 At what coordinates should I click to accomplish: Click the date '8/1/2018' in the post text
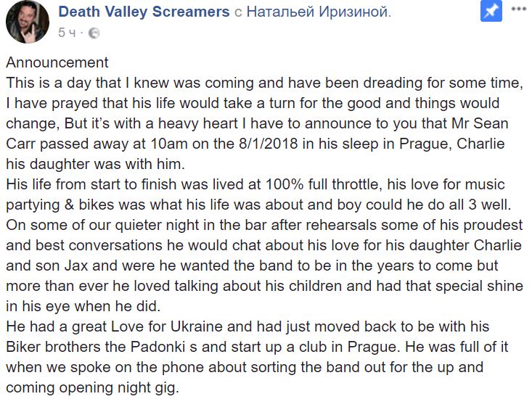pyautogui.click(x=268, y=144)
